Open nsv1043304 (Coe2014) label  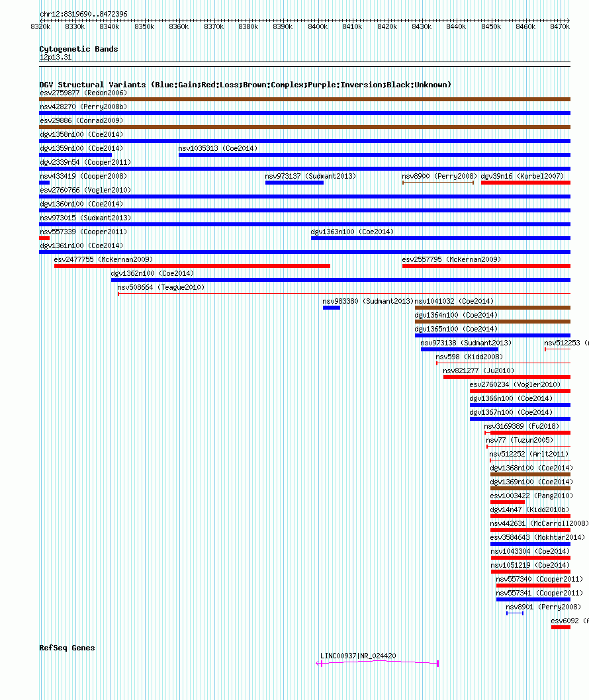[530, 551]
